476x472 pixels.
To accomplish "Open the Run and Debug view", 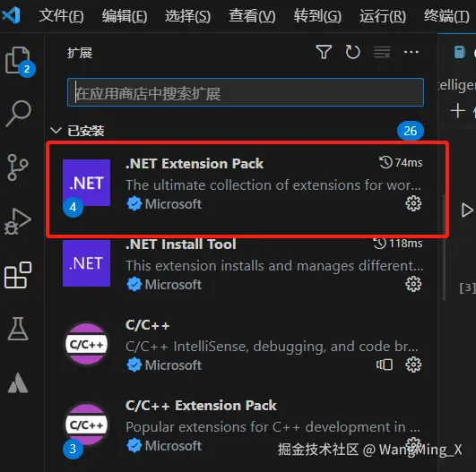I will coord(18,221).
